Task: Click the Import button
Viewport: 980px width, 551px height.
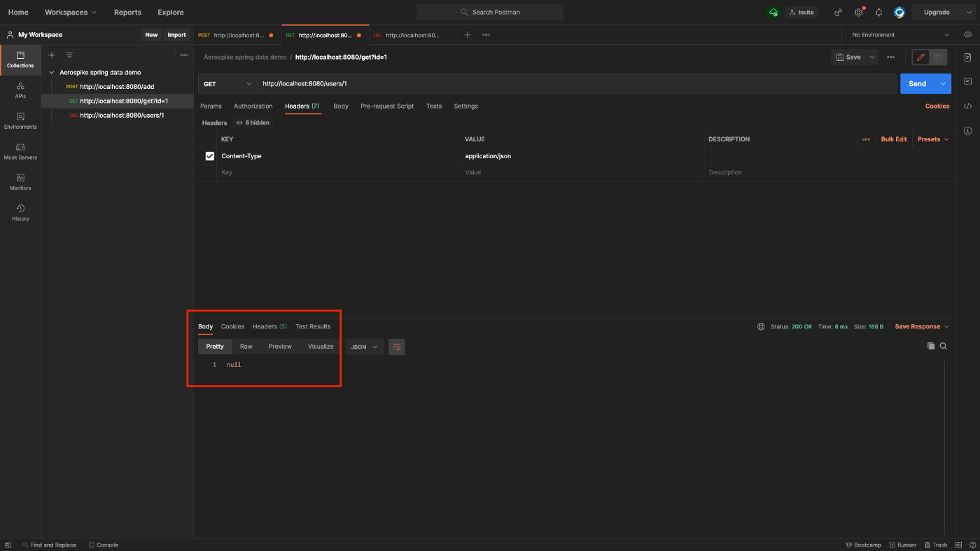Action: 176,34
